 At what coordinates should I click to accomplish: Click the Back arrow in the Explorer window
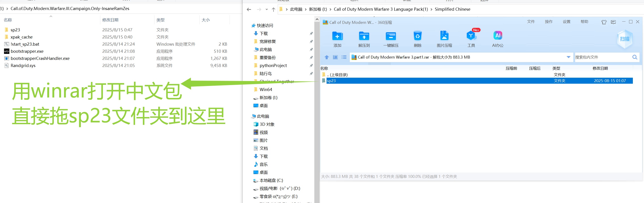click(x=249, y=10)
